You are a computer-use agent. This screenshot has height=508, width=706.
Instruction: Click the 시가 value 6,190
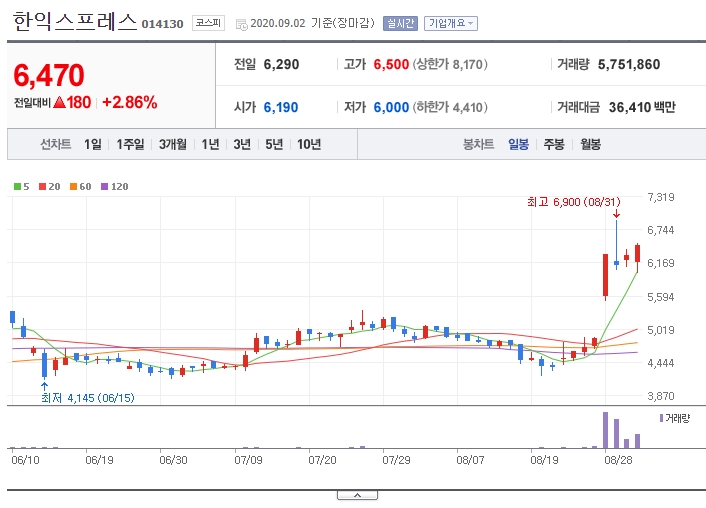click(281, 107)
